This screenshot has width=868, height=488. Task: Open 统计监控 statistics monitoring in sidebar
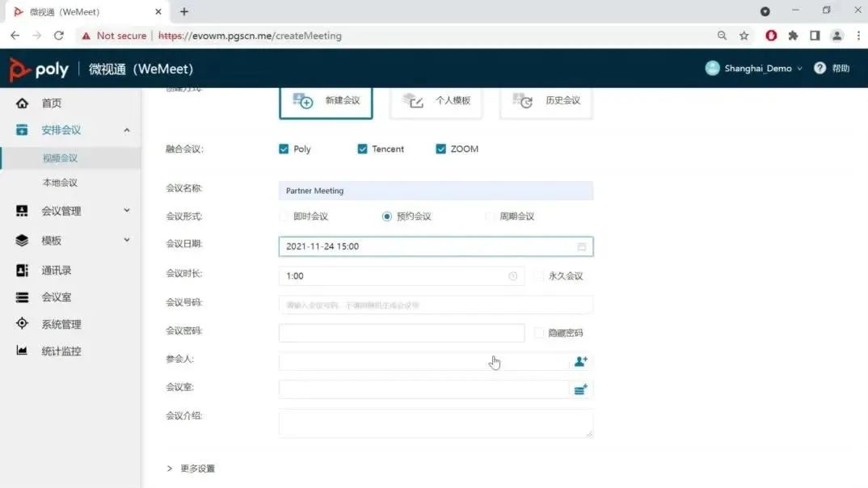(61, 351)
